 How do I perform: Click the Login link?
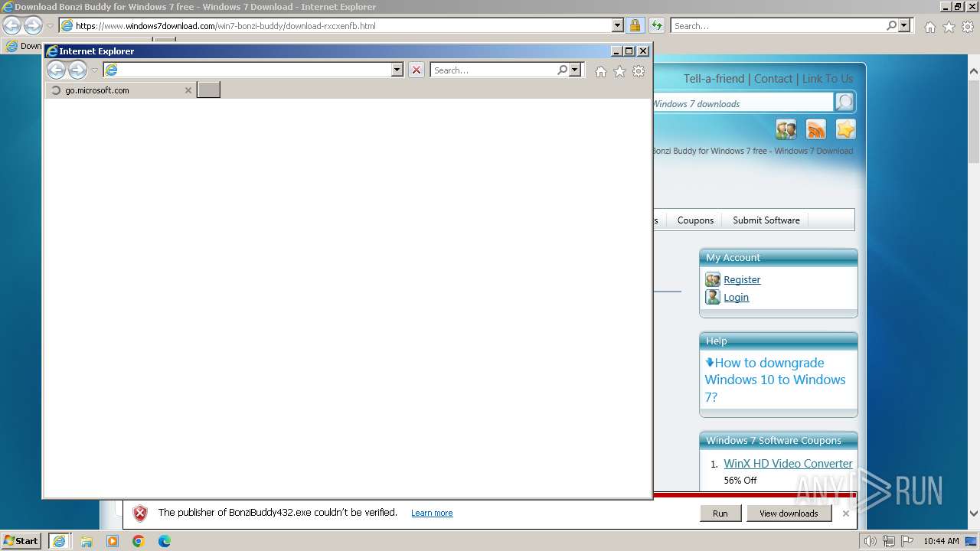pyautogui.click(x=736, y=298)
